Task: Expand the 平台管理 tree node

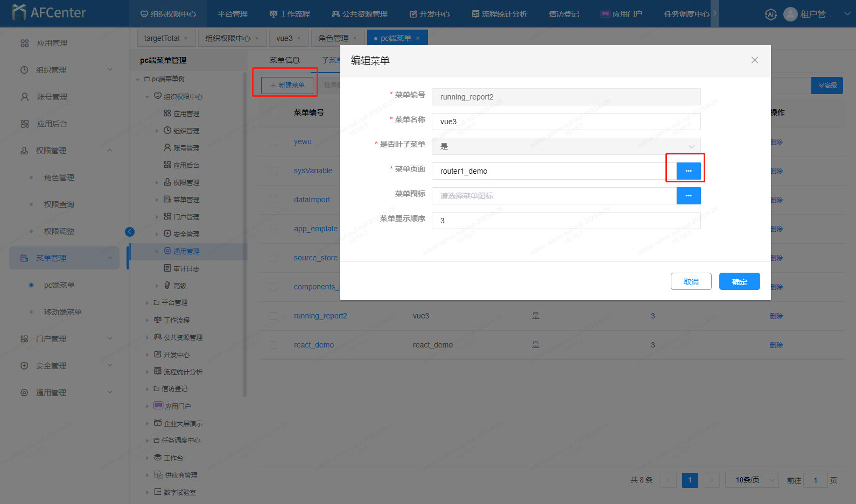Action: 147,303
